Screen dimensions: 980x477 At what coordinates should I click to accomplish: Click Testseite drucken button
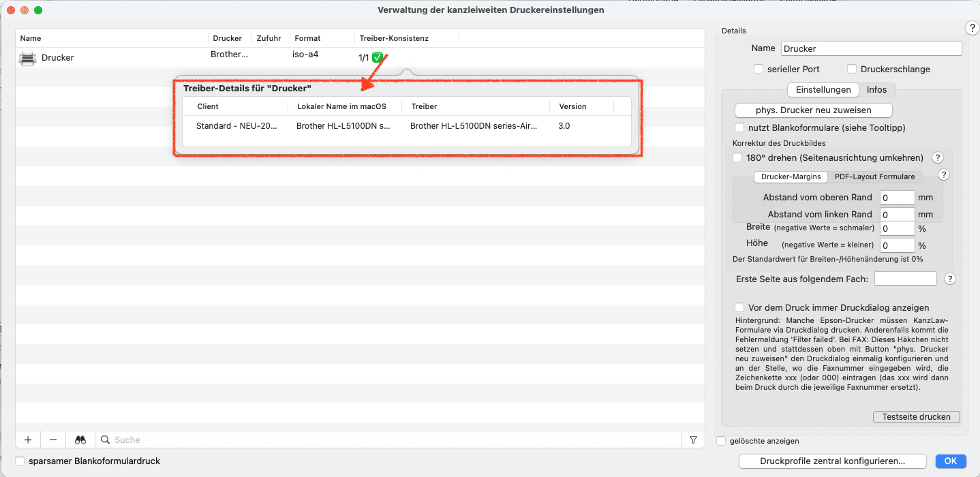pos(916,416)
